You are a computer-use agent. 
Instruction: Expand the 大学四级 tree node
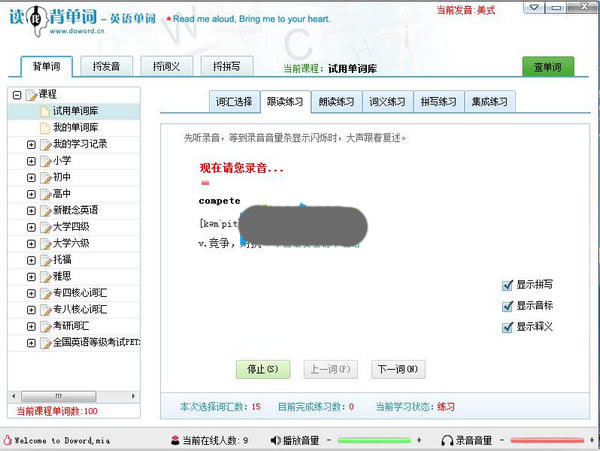[31, 227]
